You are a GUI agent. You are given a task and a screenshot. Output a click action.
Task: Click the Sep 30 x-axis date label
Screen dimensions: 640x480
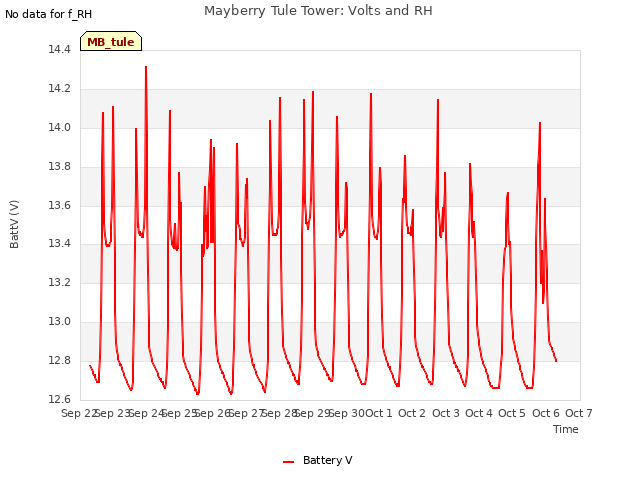coord(347,413)
